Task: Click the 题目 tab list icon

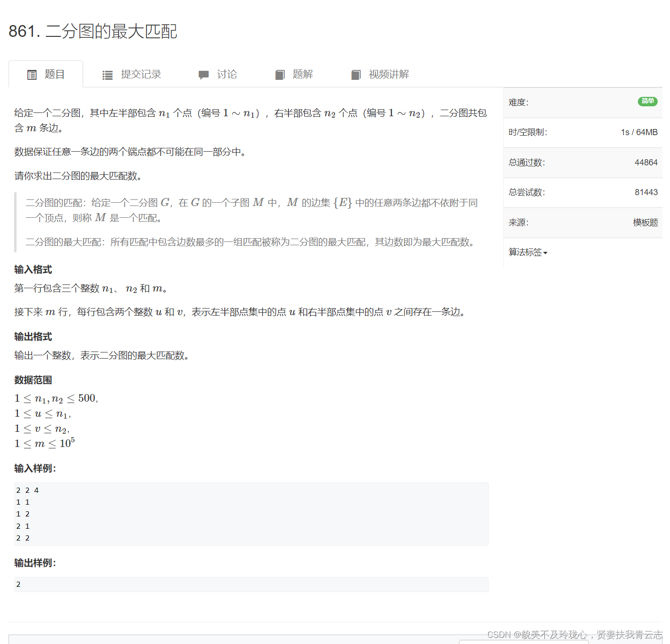Action: click(32, 75)
